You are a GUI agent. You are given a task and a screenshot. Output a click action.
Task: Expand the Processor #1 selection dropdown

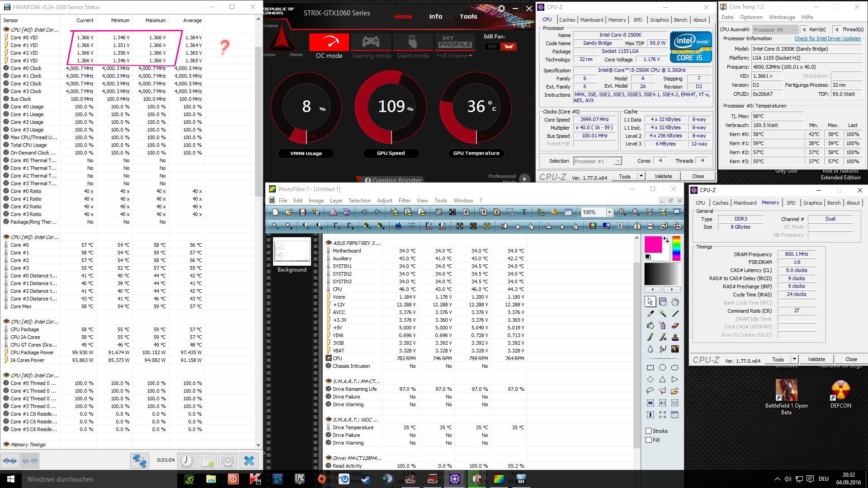tap(618, 161)
